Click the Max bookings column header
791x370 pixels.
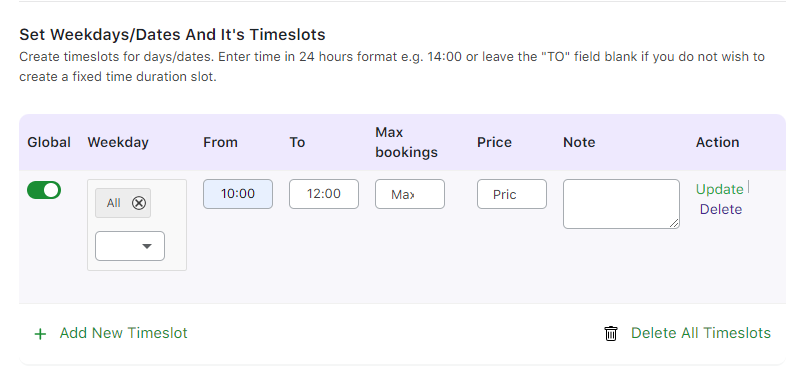click(x=407, y=142)
